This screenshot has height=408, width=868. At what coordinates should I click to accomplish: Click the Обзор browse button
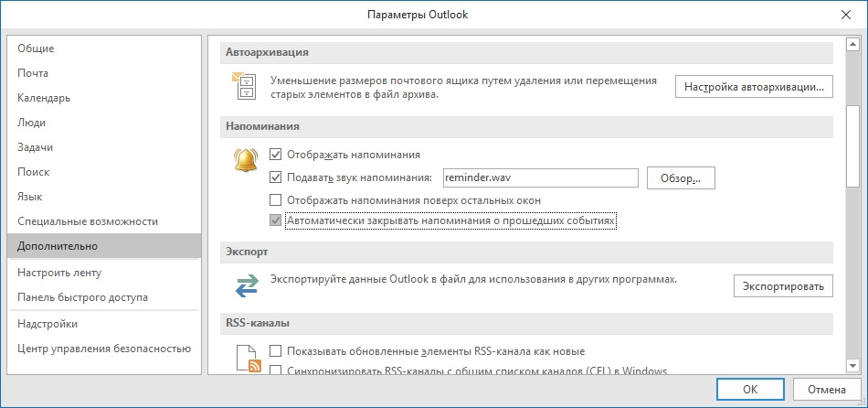click(681, 178)
